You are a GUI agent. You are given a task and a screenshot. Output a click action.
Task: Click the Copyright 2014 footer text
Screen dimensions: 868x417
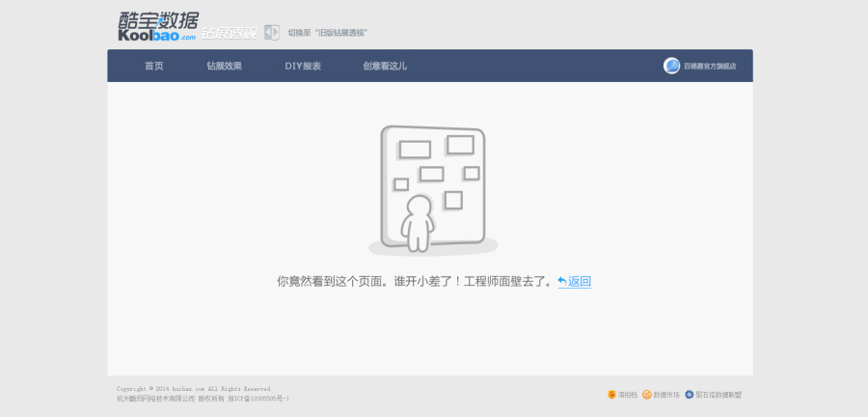pos(194,389)
